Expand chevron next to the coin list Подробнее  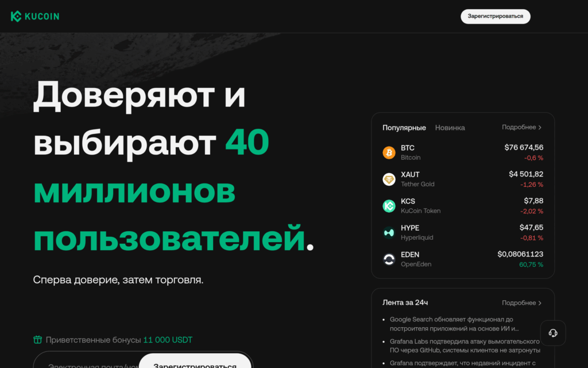click(540, 128)
